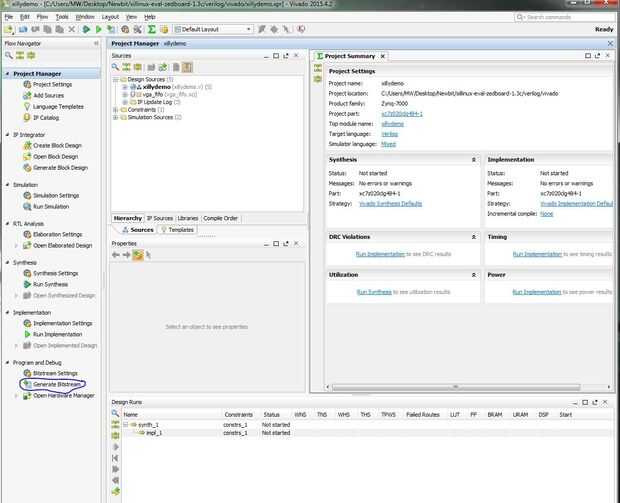Expand Open Elaborated Design entry
620x503 pixels.
(x=16, y=245)
